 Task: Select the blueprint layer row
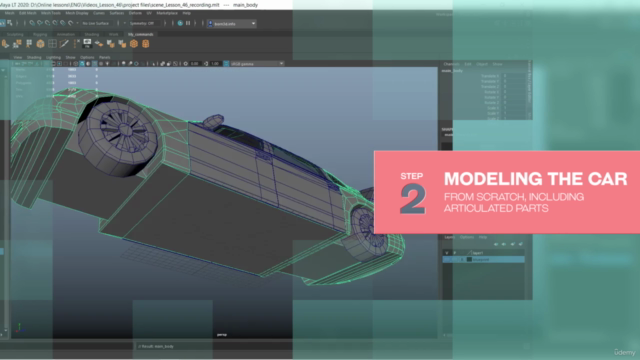[x=484, y=260]
